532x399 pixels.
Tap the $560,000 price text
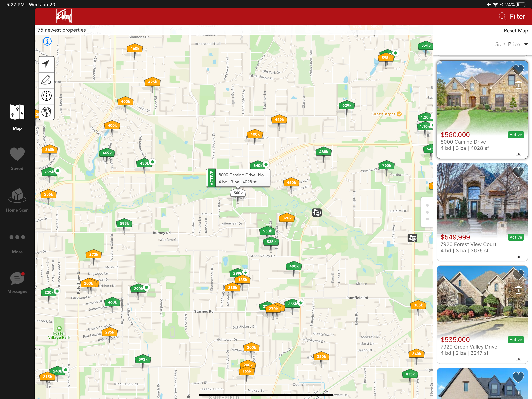pyautogui.click(x=455, y=135)
